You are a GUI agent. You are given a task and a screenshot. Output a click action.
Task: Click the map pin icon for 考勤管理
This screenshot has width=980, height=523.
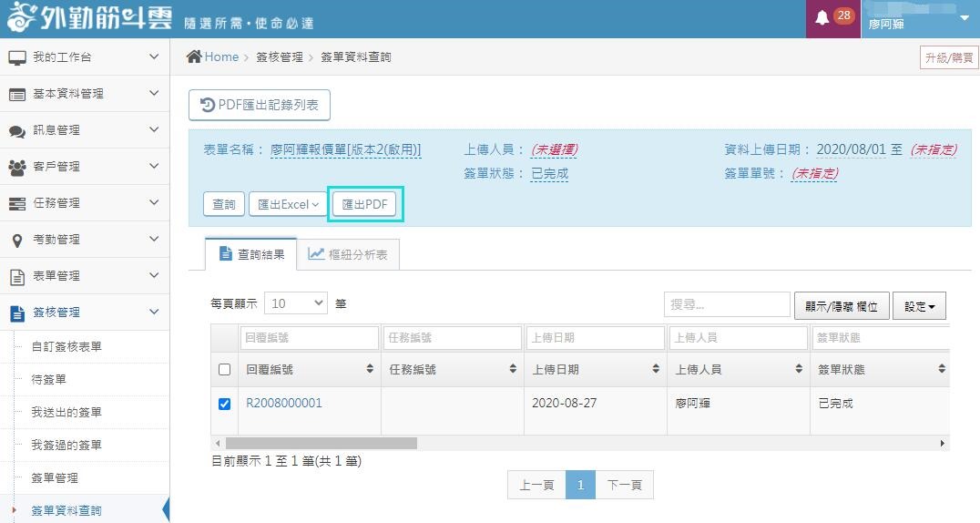[x=17, y=240]
